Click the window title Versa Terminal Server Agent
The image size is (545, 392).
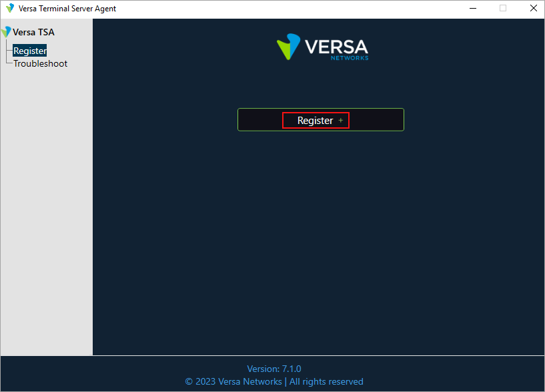tap(67, 8)
